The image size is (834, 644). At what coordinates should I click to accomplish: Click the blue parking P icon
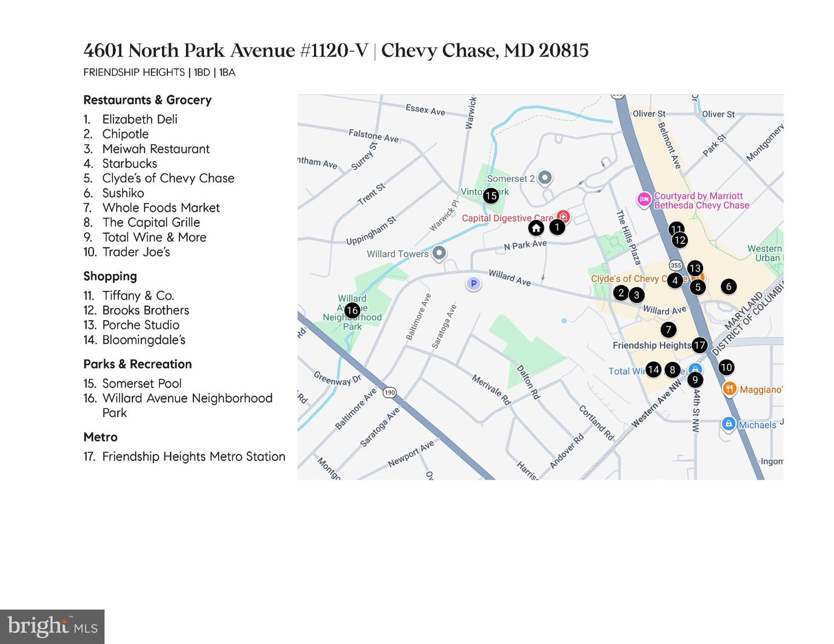point(474,284)
